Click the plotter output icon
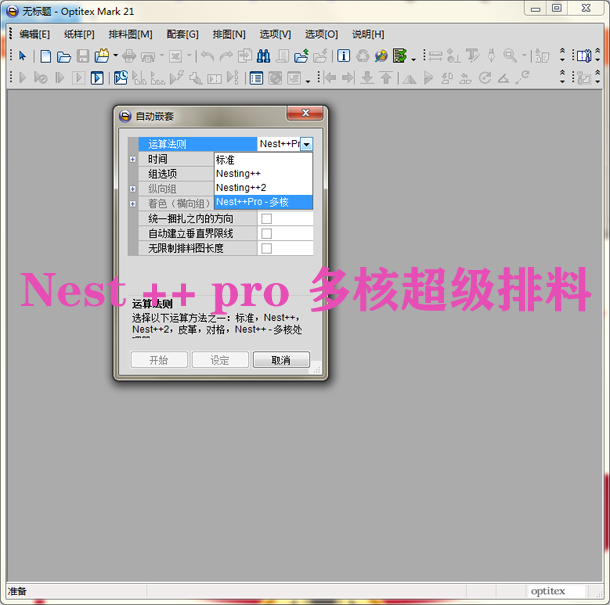The width and height of the screenshot is (610, 605). pos(148,57)
